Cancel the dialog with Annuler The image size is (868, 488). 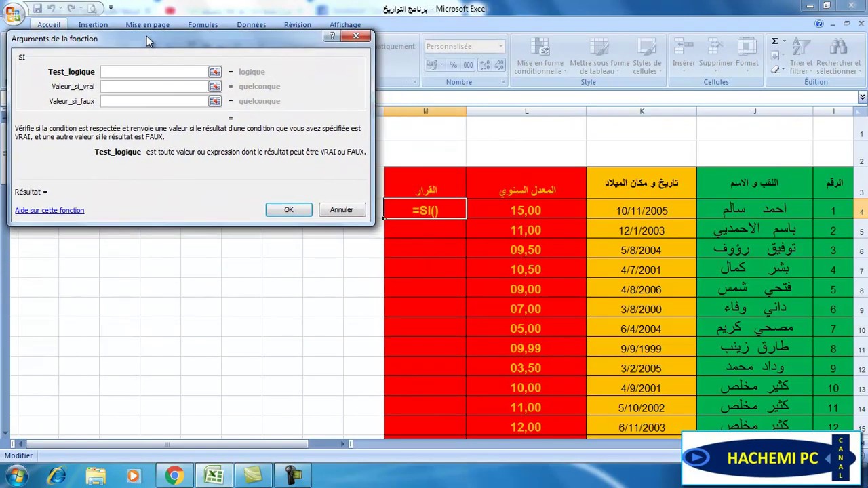point(342,210)
